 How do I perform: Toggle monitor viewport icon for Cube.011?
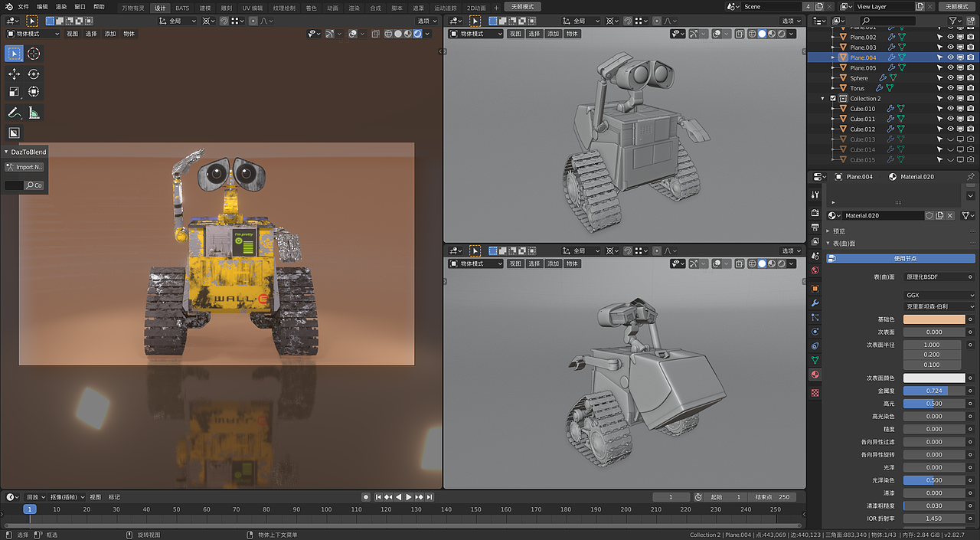click(x=961, y=119)
